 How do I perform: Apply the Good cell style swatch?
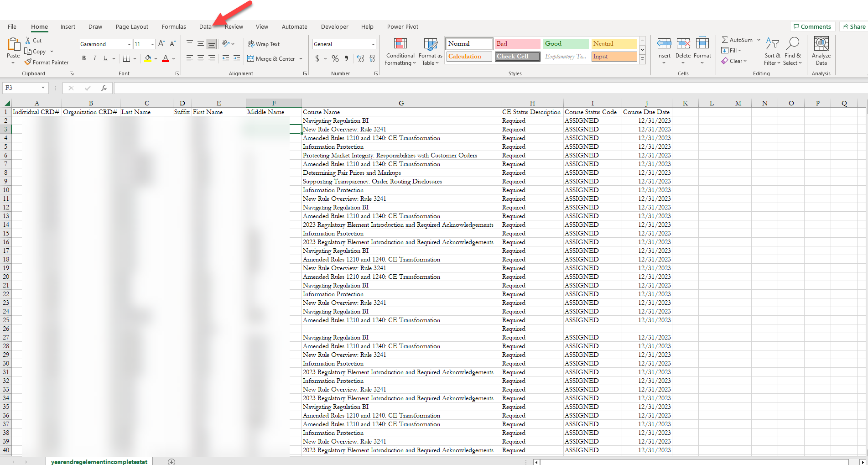click(x=566, y=44)
